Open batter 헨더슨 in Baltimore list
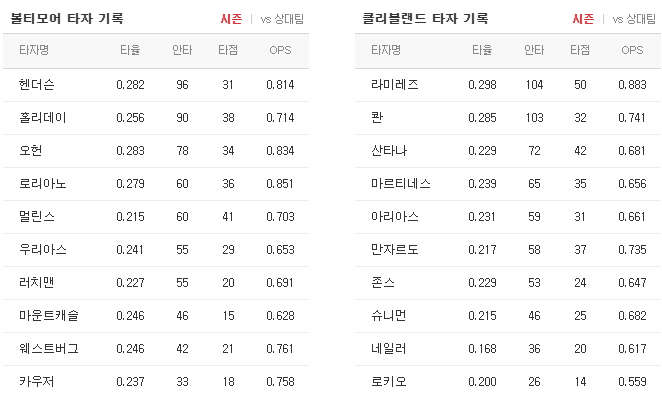 (x=37, y=85)
